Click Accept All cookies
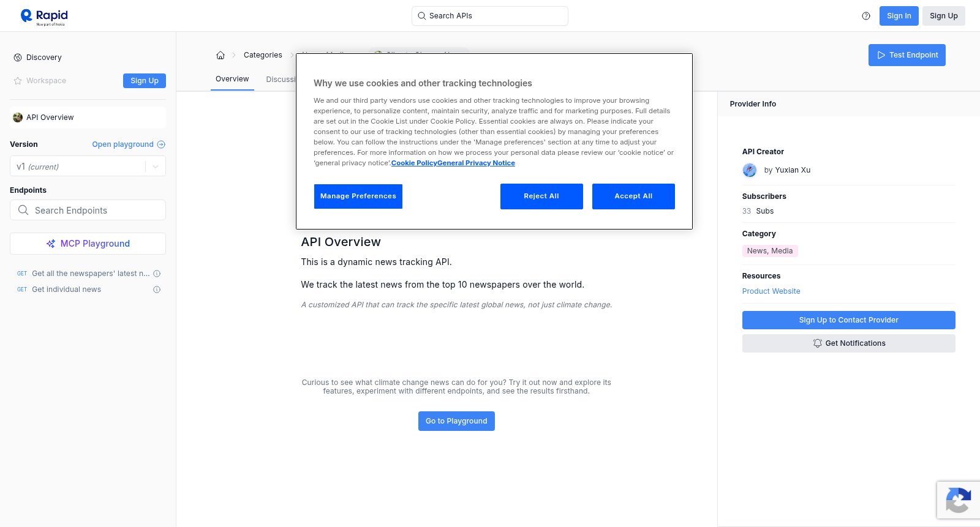The image size is (980, 527). tap(633, 196)
